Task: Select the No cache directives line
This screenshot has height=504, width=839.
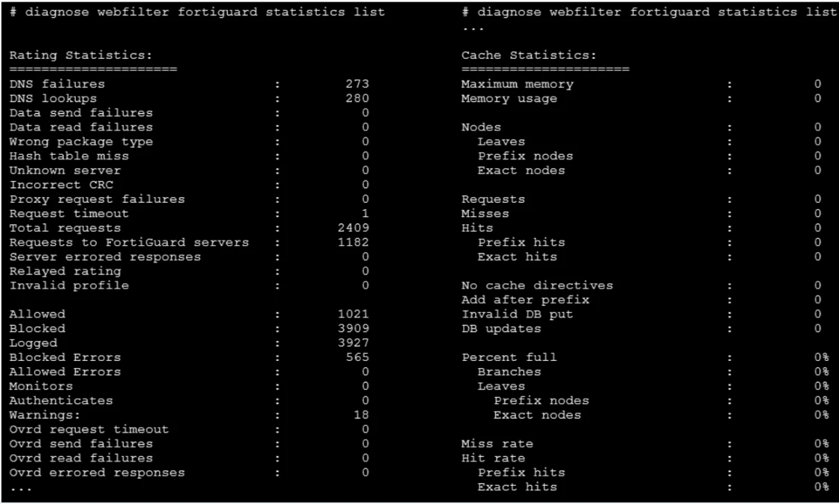Action: point(537,285)
